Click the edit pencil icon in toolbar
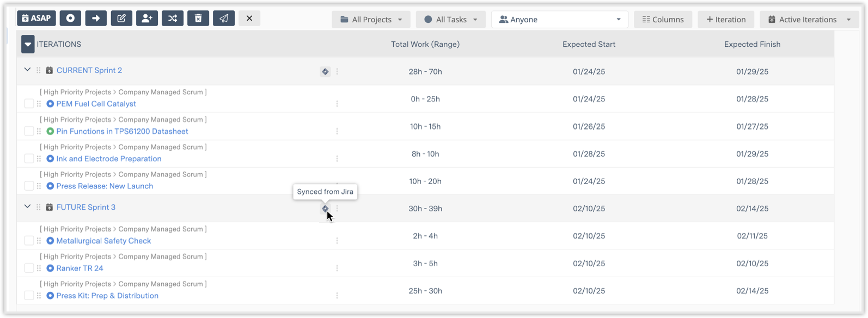This screenshot has width=868, height=318. point(121,19)
